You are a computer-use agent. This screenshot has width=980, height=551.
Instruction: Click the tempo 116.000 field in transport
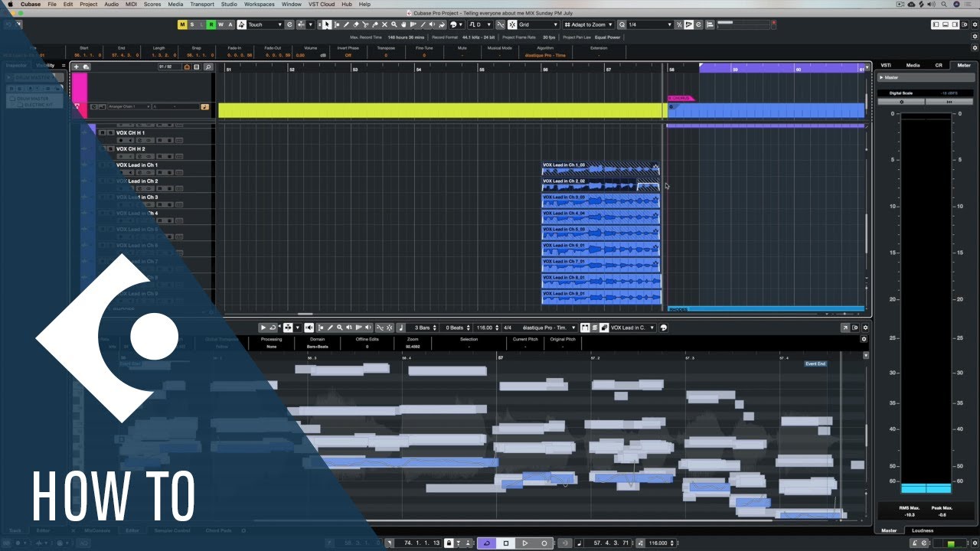point(658,543)
